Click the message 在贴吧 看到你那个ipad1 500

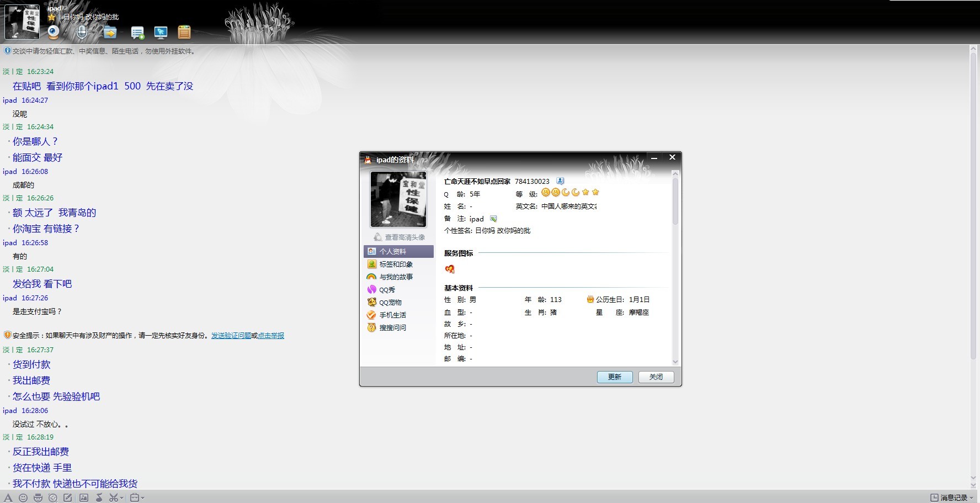(103, 86)
